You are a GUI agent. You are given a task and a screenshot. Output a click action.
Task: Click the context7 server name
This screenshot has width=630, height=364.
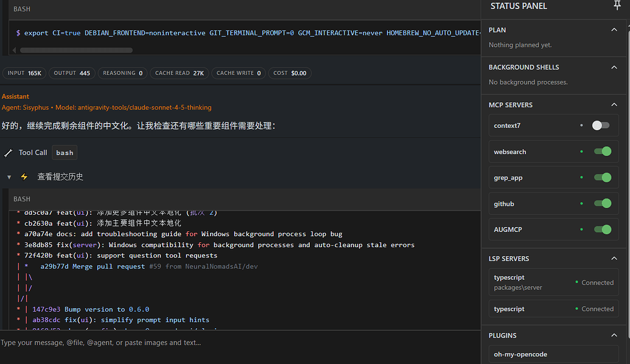507,125
